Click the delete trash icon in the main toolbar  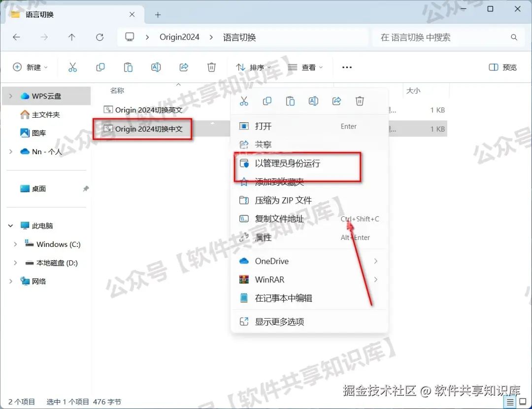pos(211,67)
